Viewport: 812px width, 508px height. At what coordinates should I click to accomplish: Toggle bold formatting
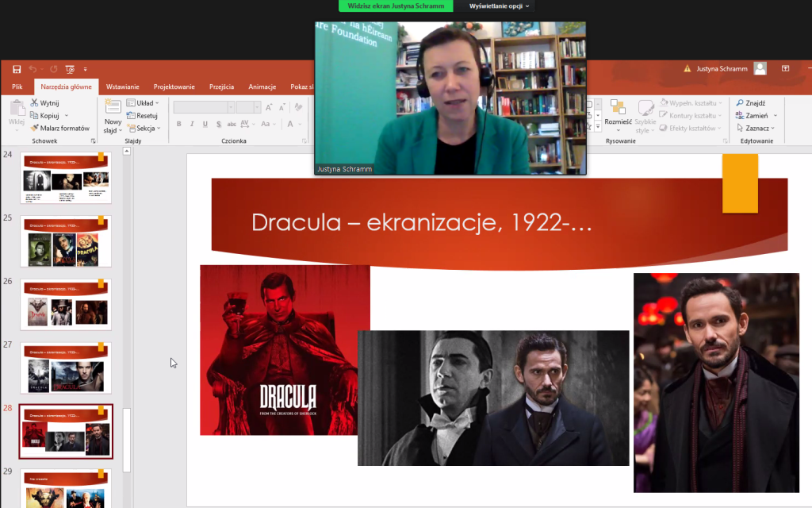click(x=179, y=125)
